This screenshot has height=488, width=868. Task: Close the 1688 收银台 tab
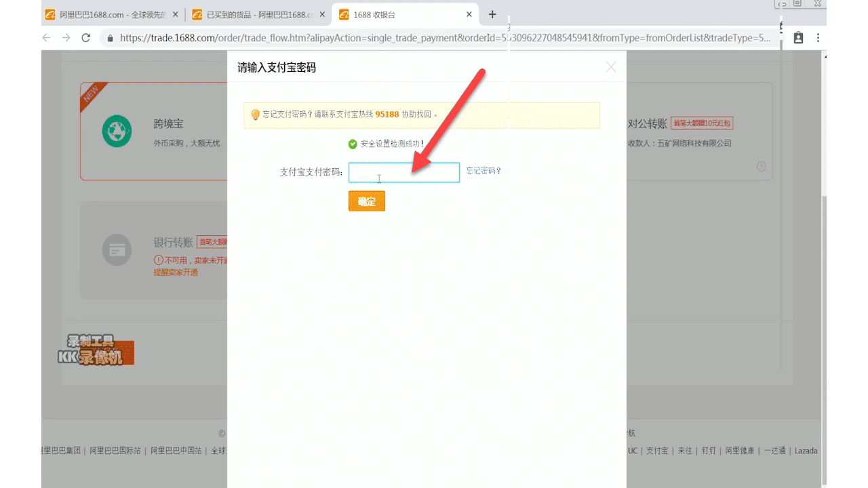[469, 14]
